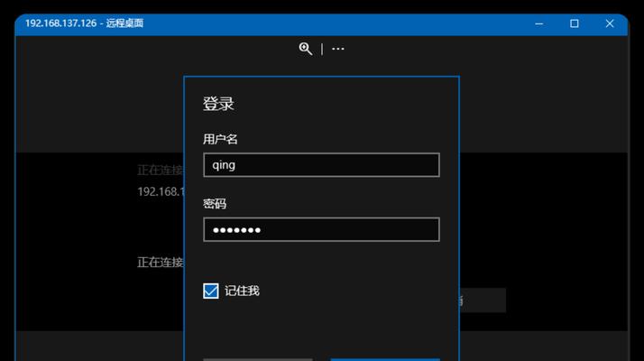644x361 pixels.
Task: Focus the 用户名 field containing qing
Action: pyautogui.click(x=321, y=165)
